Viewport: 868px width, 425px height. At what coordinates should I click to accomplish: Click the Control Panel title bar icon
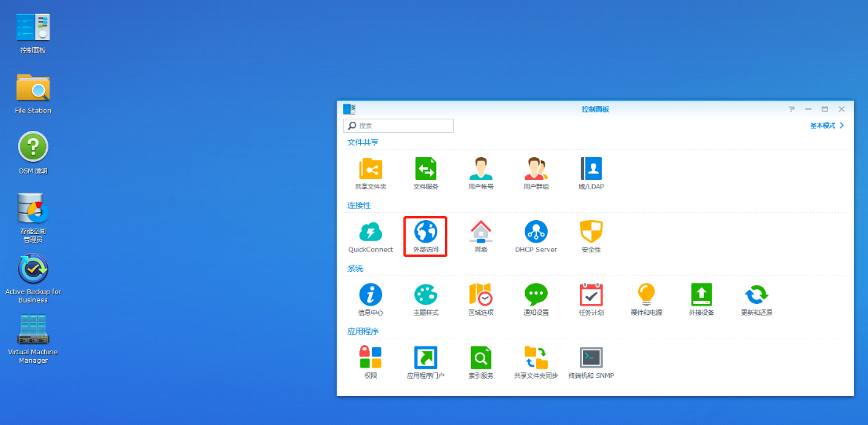[349, 109]
